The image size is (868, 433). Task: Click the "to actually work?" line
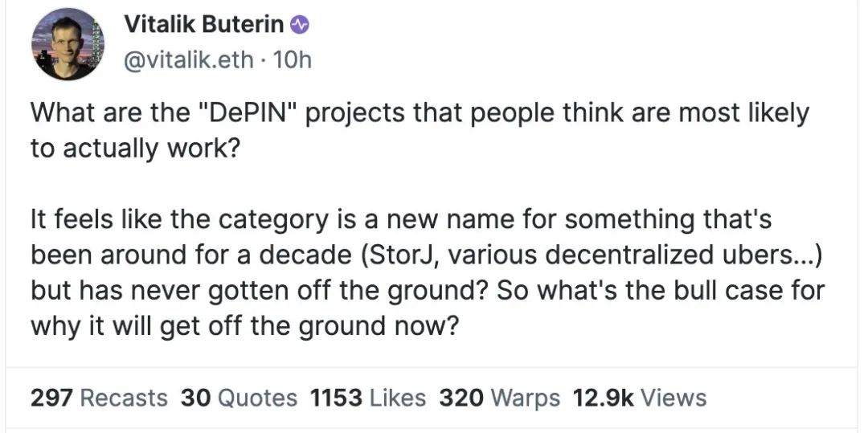click(x=134, y=150)
